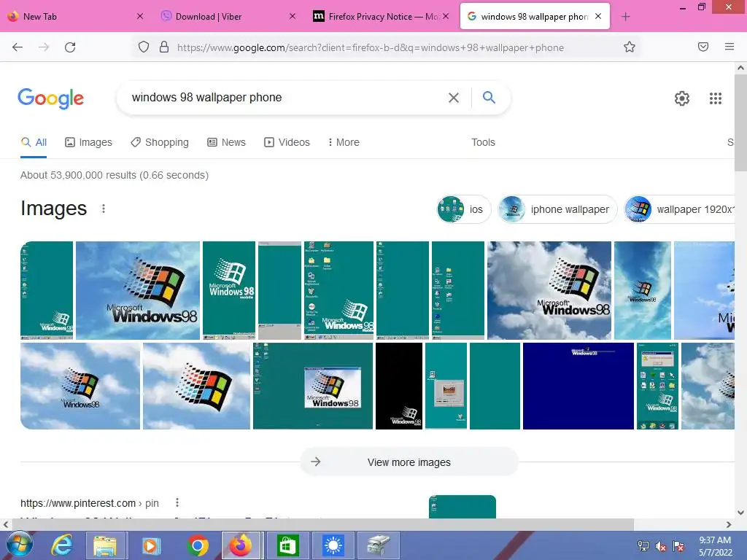
Task: Click the 'iphone wallpaper' suggestion chip
Action: (557, 209)
